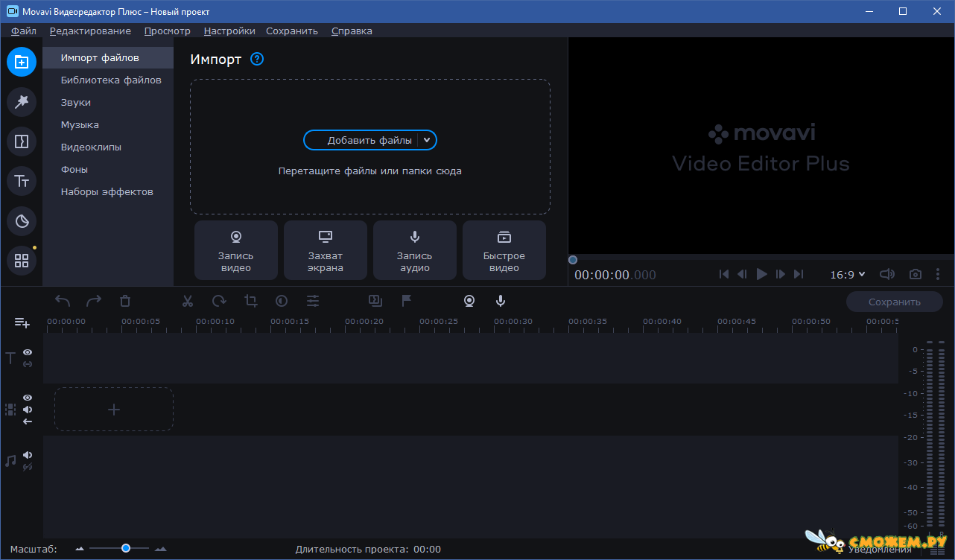Image resolution: width=955 pixels, height=560 pixels.
Task: Open the Просмотр menu
Action: 168,31
